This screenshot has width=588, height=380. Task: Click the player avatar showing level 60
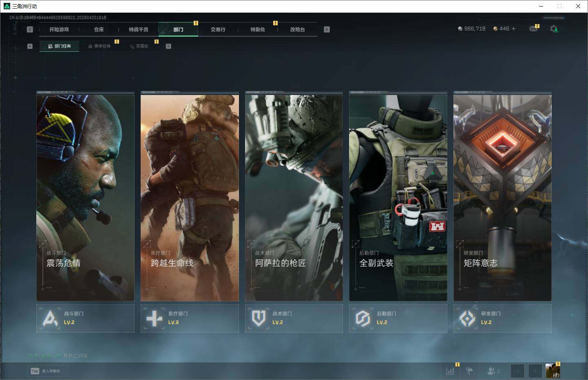(553, 371)
